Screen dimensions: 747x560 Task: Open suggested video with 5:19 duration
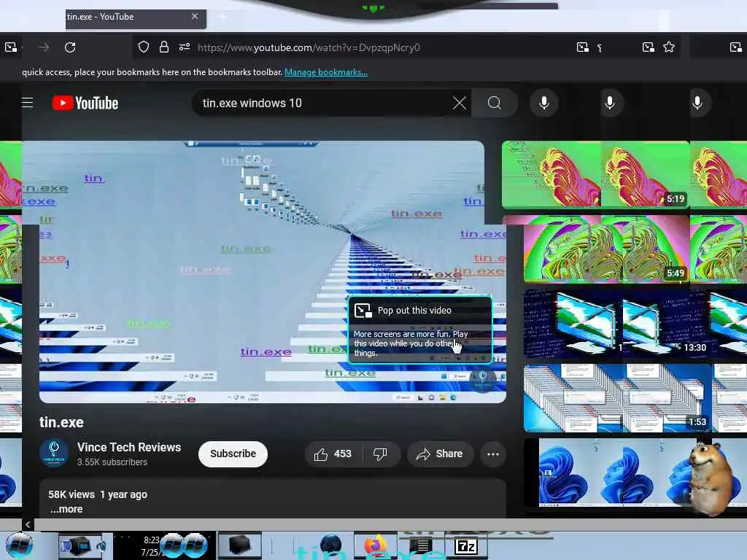[x=595, y=174]
